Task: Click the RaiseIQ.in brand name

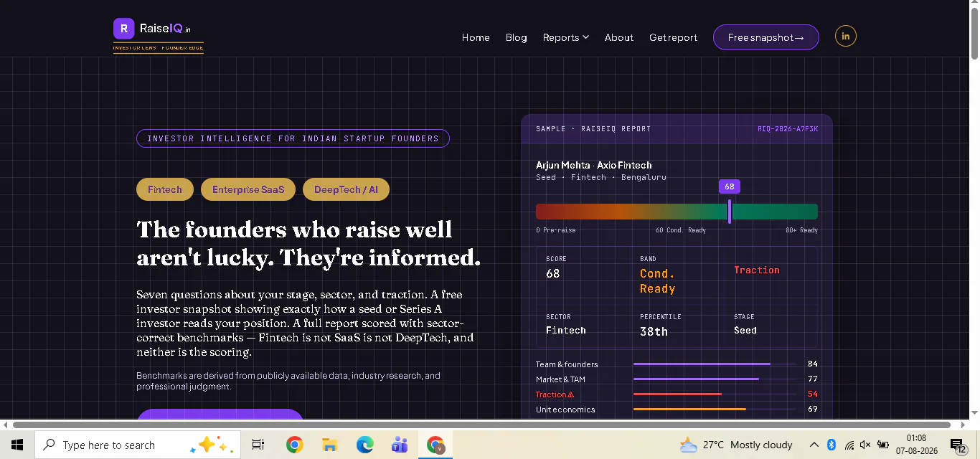Action: pyautogui.click(x=166, y=29)
